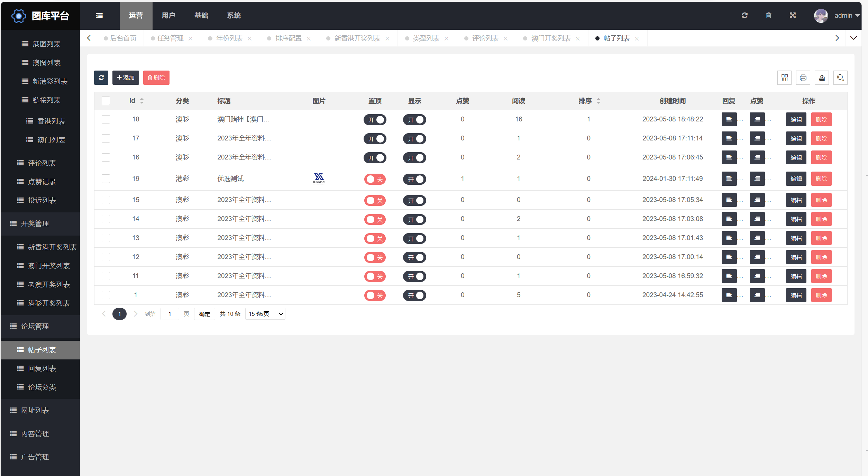Turn on 置顶 for post id 15
Image resolution: width=868 pixels, height=476 pixels.
(375, 201)
